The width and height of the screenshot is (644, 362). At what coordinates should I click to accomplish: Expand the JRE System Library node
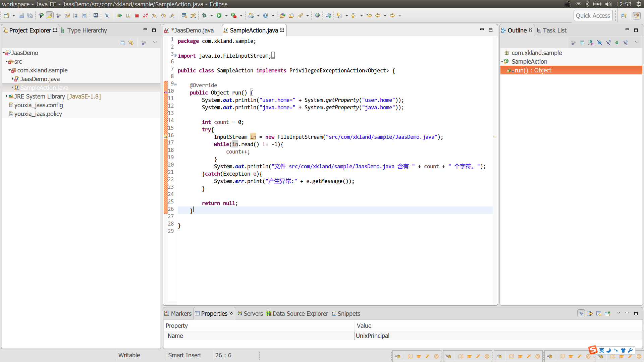(x=7, y=97)
